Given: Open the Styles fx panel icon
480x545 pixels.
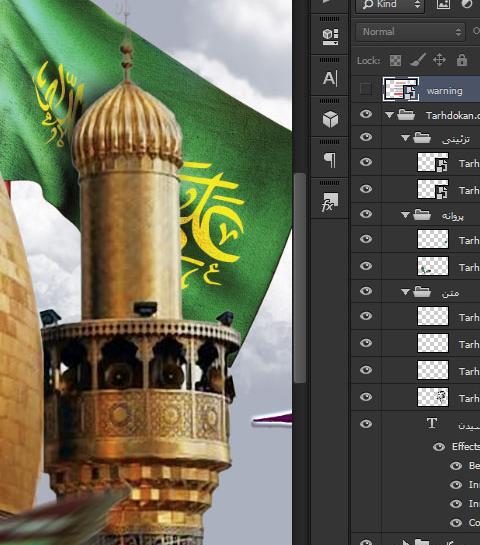Looking at the screenshot, I should pyautogui.click(x=330, y=202).
